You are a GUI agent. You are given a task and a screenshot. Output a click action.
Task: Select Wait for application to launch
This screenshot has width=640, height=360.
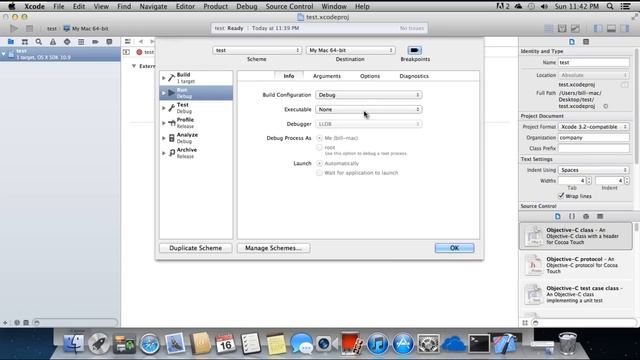(319, 173)
